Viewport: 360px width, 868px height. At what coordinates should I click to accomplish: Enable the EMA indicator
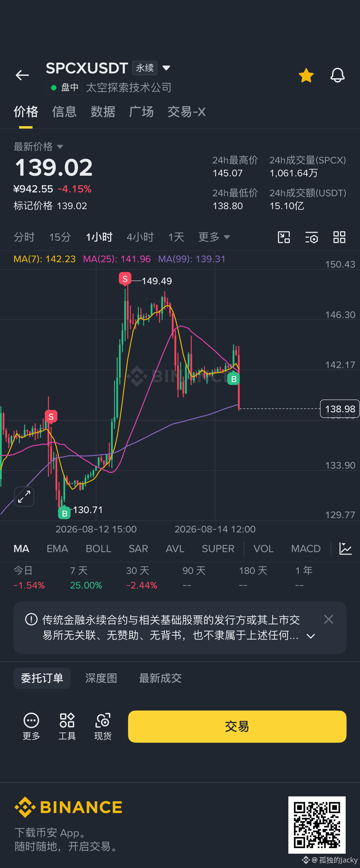(x=57, y=549)
